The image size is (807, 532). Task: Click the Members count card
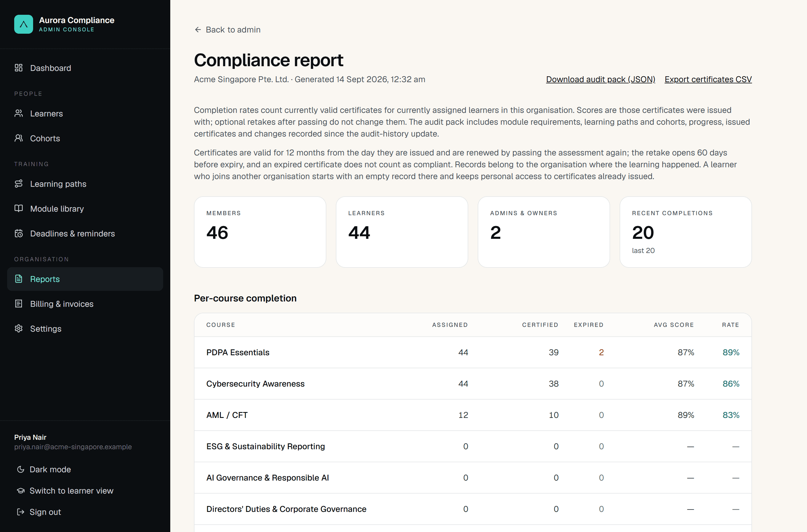pyautogui.click(x=260, y=232)
